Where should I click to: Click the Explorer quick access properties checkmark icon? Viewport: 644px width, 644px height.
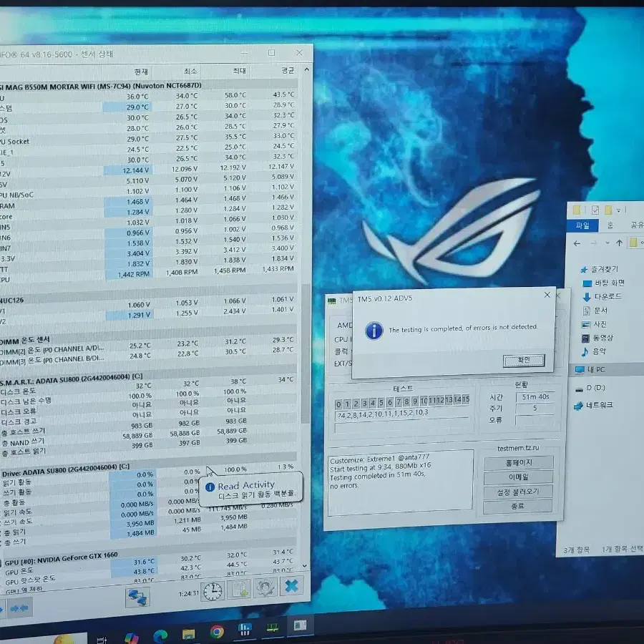595,210
